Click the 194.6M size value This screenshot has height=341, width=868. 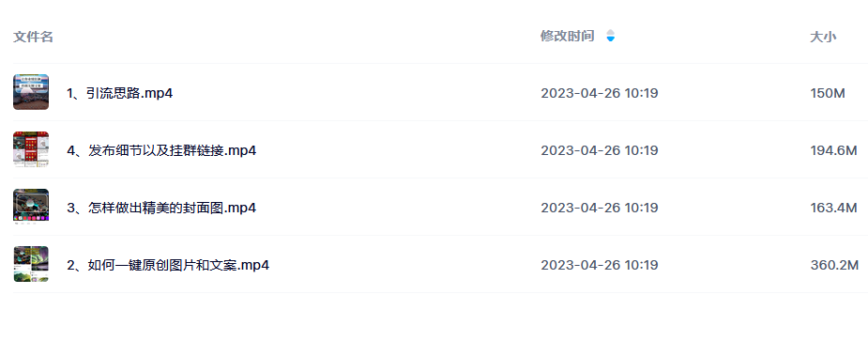(833, 150)
